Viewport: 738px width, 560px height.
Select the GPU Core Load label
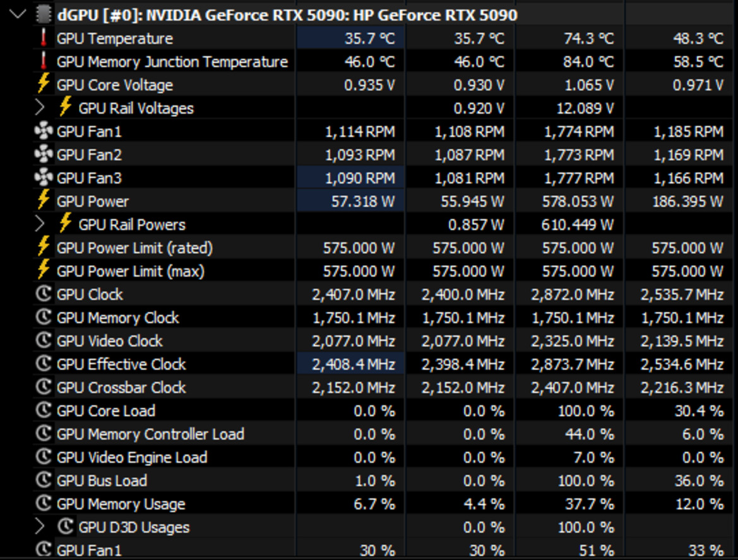pyautogui.click(x=106, y=411)
